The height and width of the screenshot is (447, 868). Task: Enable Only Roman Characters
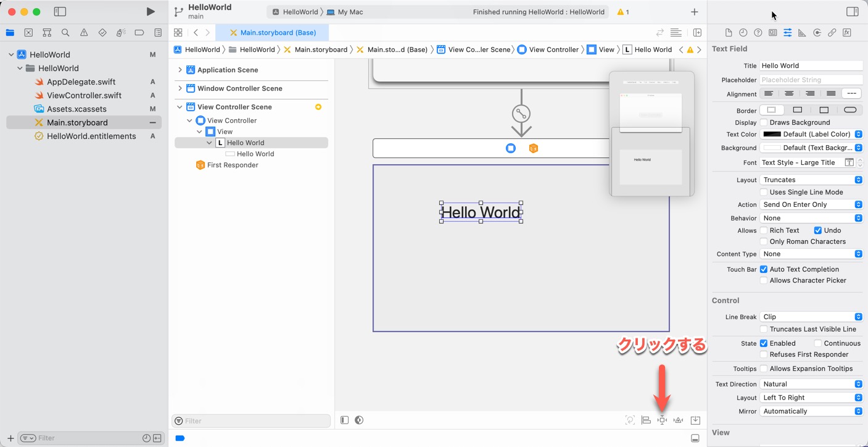764,241
